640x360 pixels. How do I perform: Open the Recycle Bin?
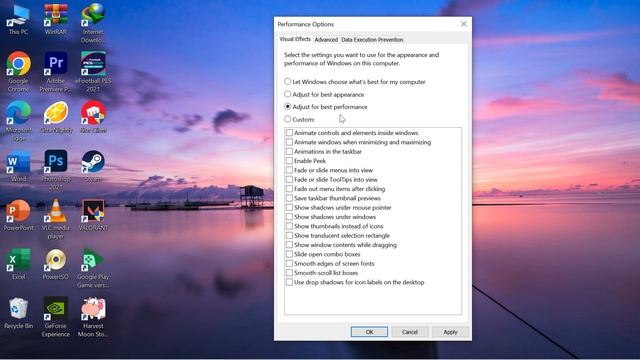(x=18, y=313)
